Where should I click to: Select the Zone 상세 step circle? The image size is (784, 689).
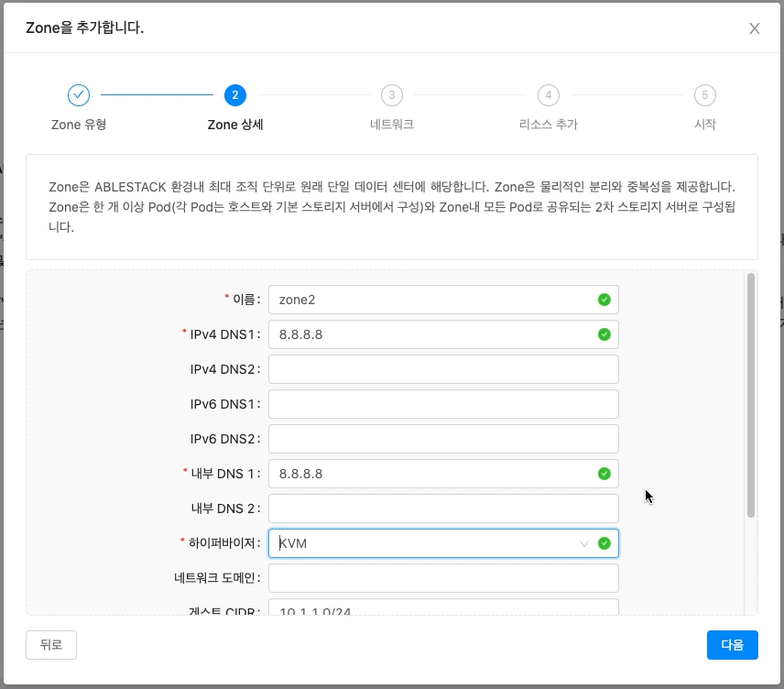pos(235,94)
